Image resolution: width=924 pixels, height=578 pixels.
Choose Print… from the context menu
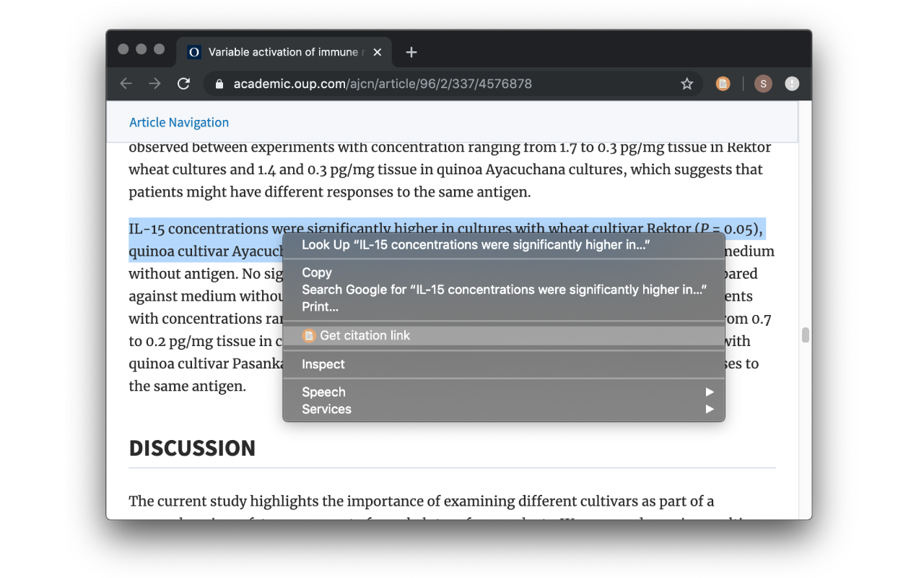(504, 307)
